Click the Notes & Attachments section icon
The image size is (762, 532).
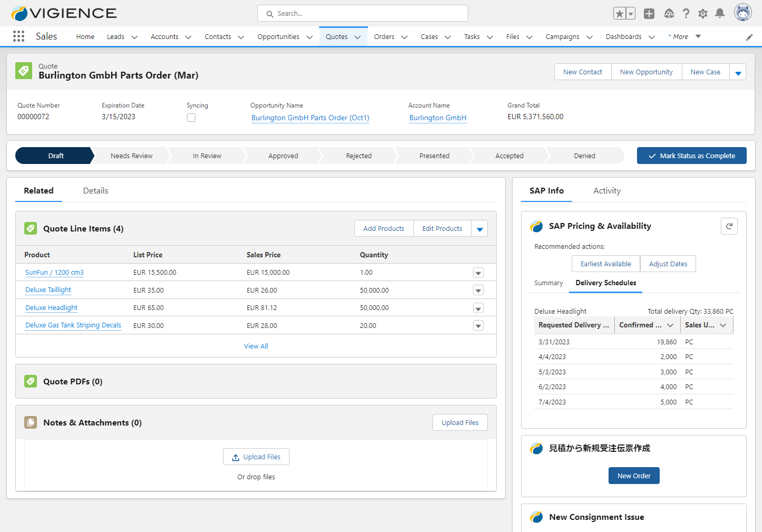click(x=31, y=422)
